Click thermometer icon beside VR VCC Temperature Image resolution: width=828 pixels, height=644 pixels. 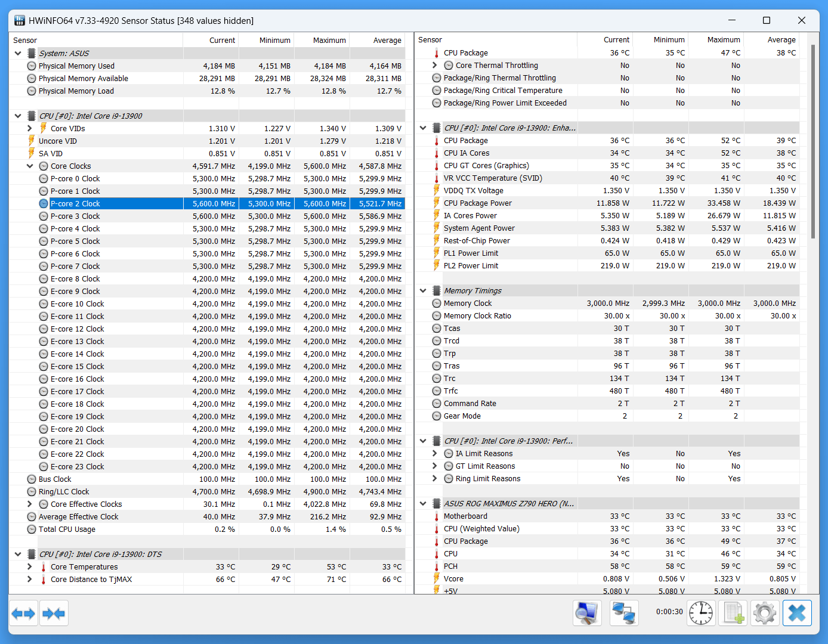point(437,178)
